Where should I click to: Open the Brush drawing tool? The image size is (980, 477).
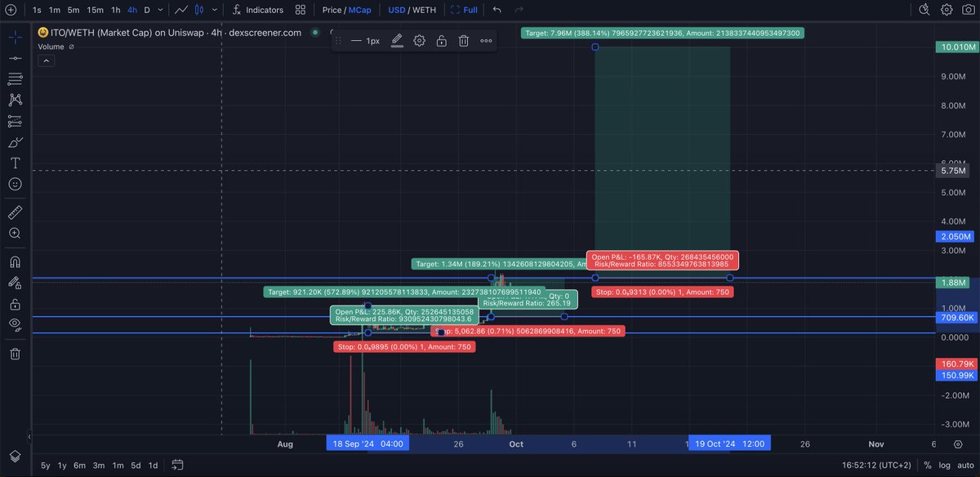point(15,141)
